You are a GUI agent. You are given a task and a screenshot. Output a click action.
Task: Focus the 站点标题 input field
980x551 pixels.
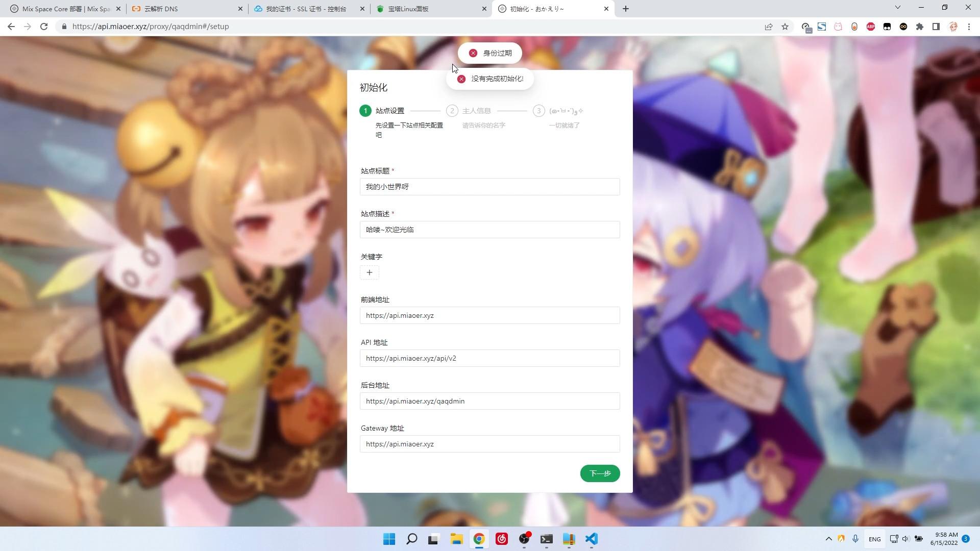click(x=490, y=187)
